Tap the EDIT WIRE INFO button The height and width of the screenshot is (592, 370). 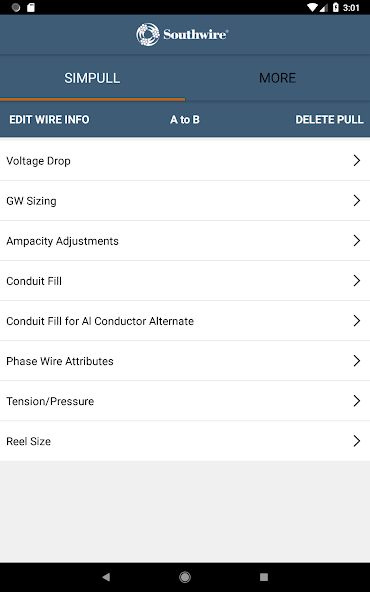pyautogui.click(x=49, y=120)
